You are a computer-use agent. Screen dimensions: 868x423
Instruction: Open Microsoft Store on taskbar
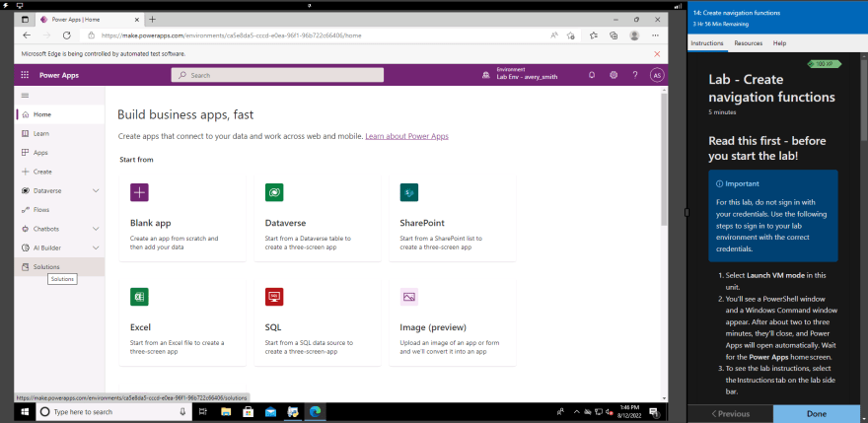coord(248,411)
